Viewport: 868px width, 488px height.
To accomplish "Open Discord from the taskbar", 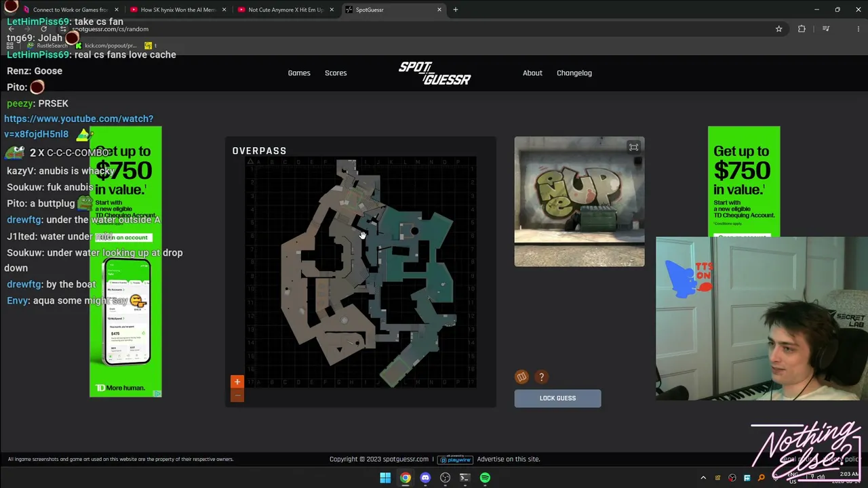I will tap(425, 478).
